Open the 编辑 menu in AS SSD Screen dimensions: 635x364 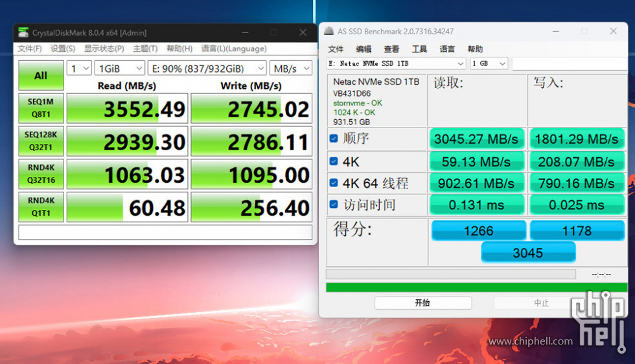(x=364, y=49)
